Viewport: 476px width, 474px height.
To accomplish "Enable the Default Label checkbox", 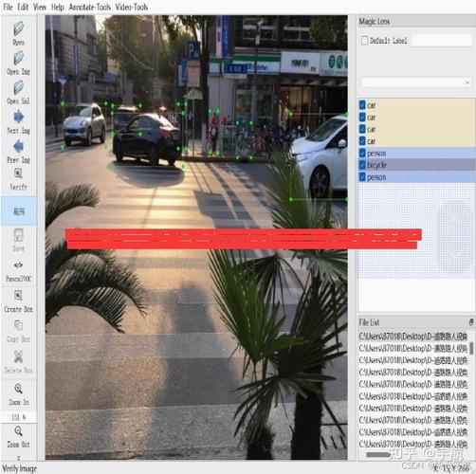I will pyautogui.click(x=364, y=41).
